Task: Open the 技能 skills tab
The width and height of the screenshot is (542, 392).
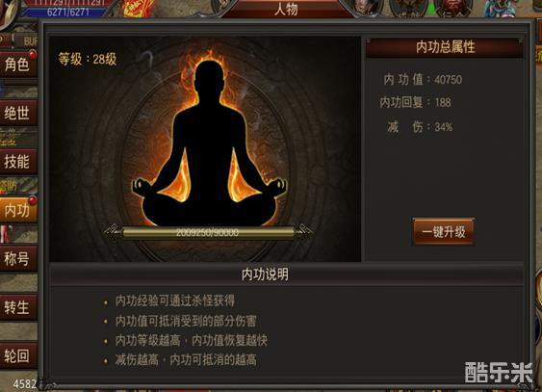Action: pyautogui.click(x=18, y=162)
